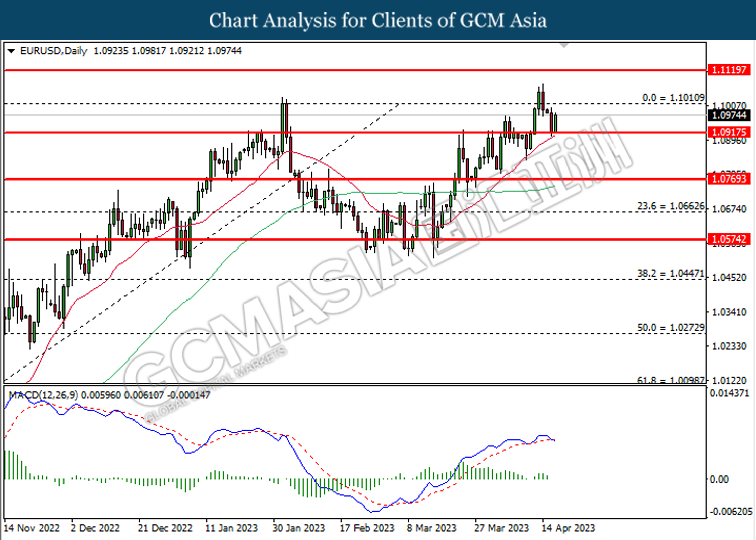Click the 1.07693 red price label
Viewport: 756px width, 540px height.
click(x=729, y=178)
